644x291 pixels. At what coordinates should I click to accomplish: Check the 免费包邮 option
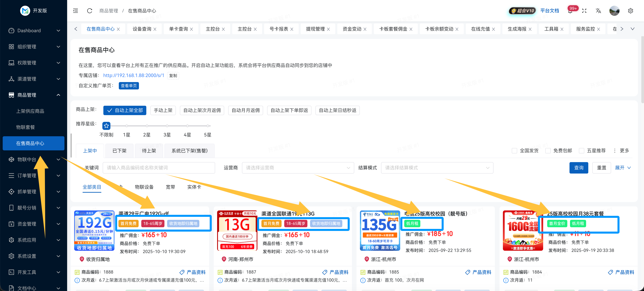click(548, 151)
